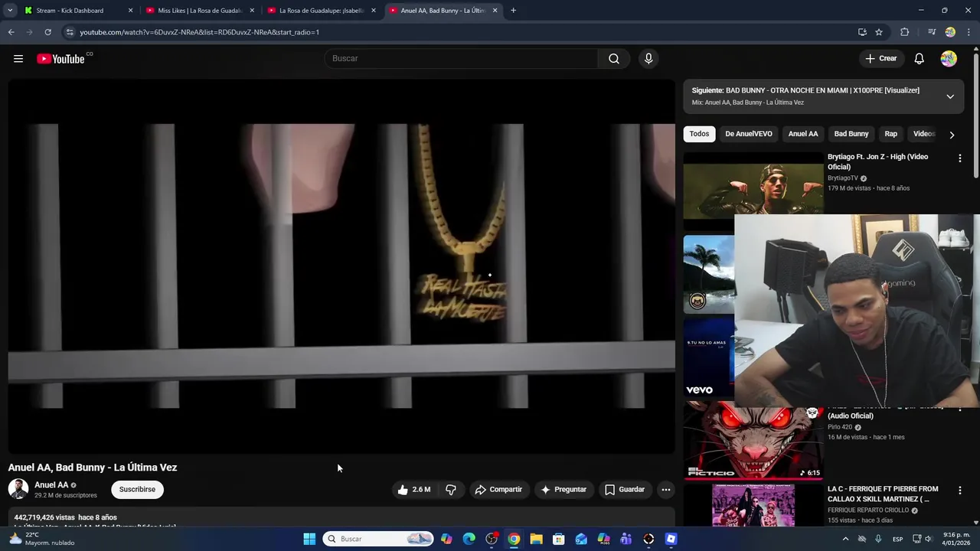Open LA C - FERRIQUE FT PIERRE video title
980x551 pixels.
883,494
